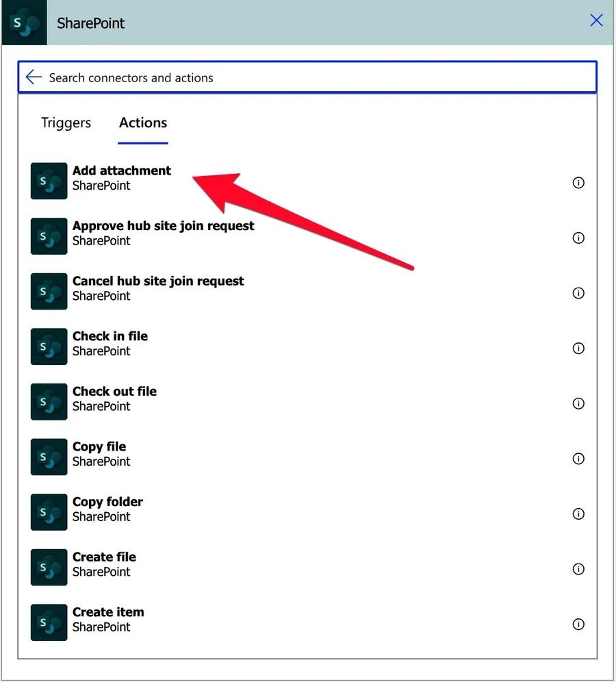Show info for Add attachment
Image resolution: width=616 pixels, height=682 pixels.
[578, 183]
